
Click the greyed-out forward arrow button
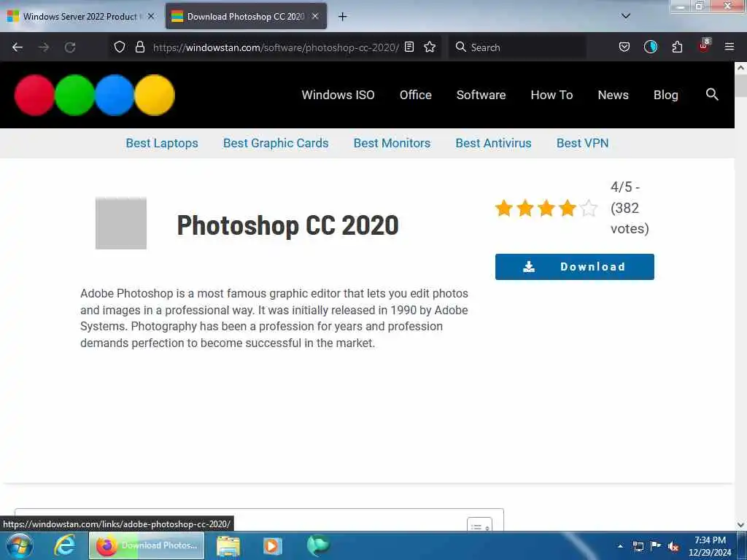point(44,47)
